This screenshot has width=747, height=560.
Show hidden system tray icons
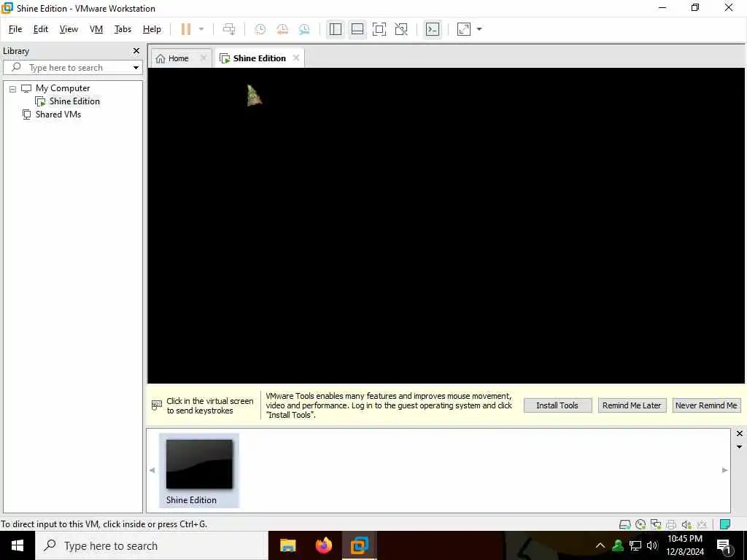(600, 545)
